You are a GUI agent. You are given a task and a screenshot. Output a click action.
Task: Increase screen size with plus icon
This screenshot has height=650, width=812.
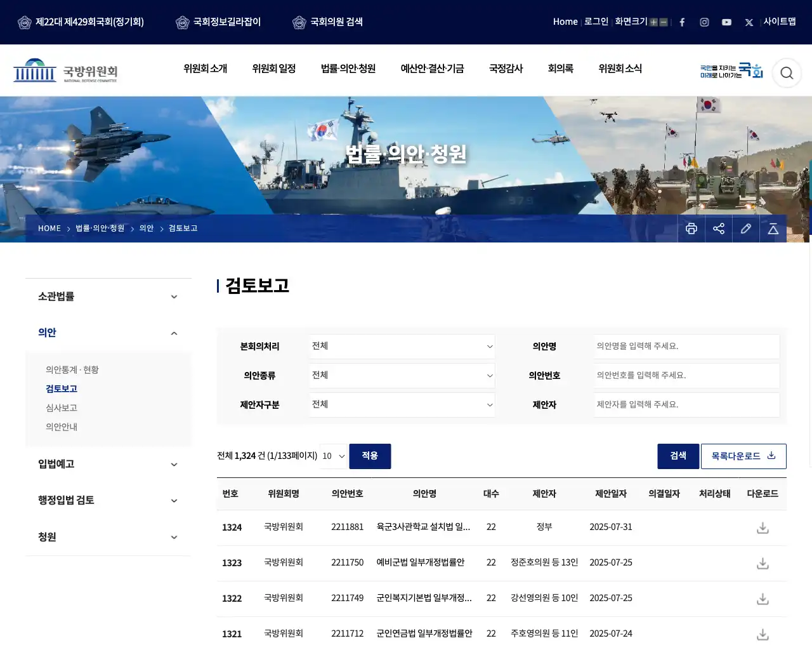click(x=653, y=22)
